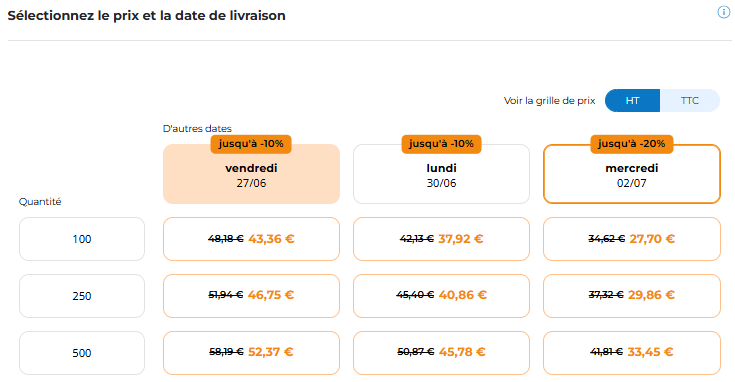Choose quantity 500
Screen dimensions: 735x382
pyautogui.click(x=82, y=353)
